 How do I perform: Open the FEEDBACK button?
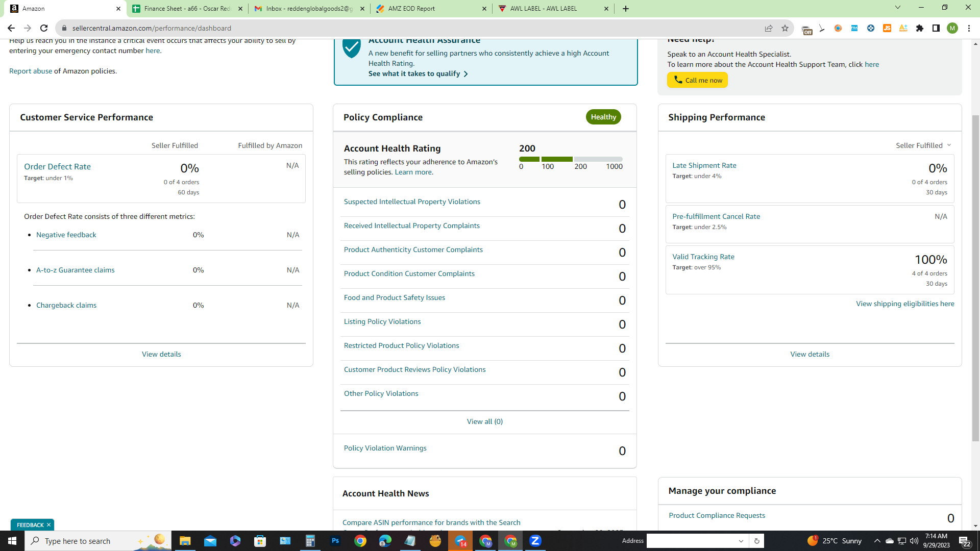click(30, 525)
